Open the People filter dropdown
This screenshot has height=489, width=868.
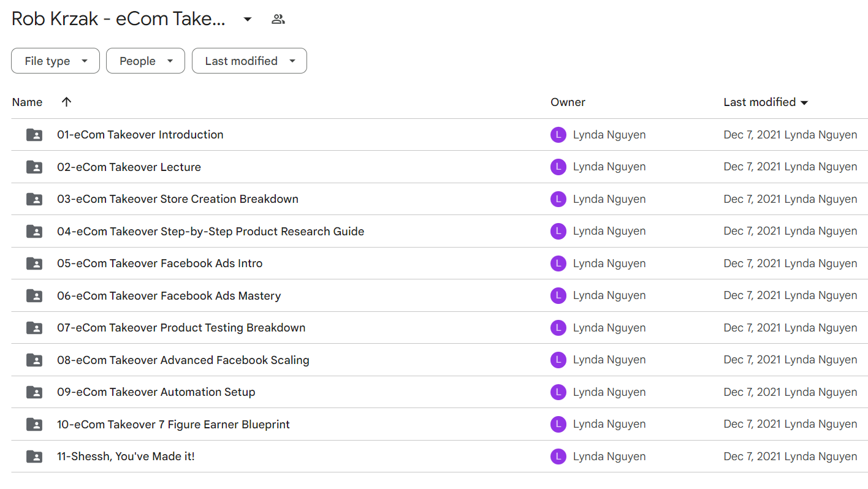point(145,61)
